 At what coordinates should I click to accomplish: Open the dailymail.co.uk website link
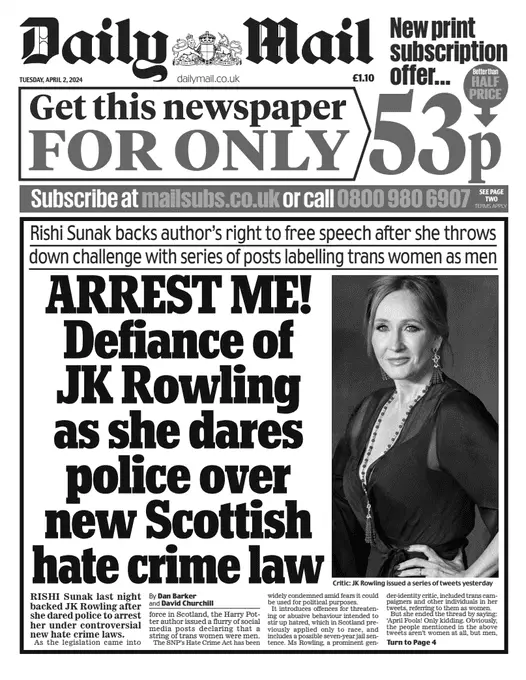pyautogui.click(x=208, y=78)
